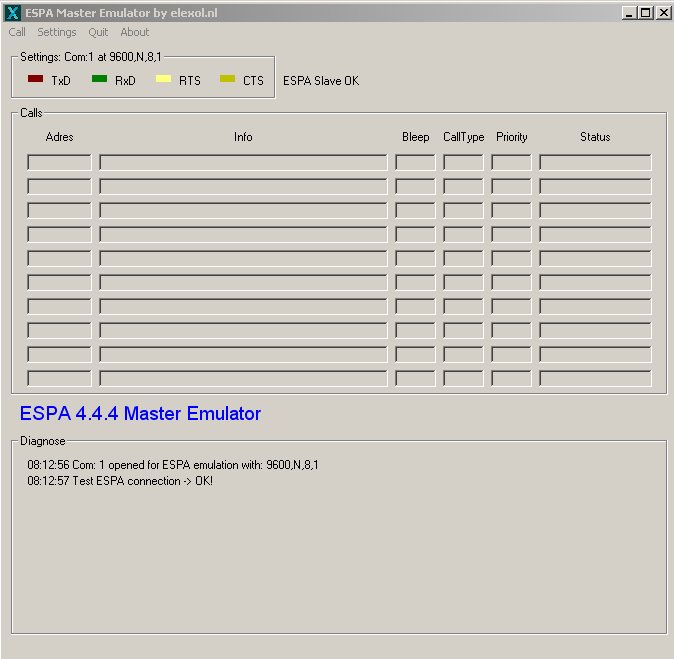Click the 'Test ESPA connection -> OK!' log line
The width and height of the screenshot is (674, 659).
point(120,481)
